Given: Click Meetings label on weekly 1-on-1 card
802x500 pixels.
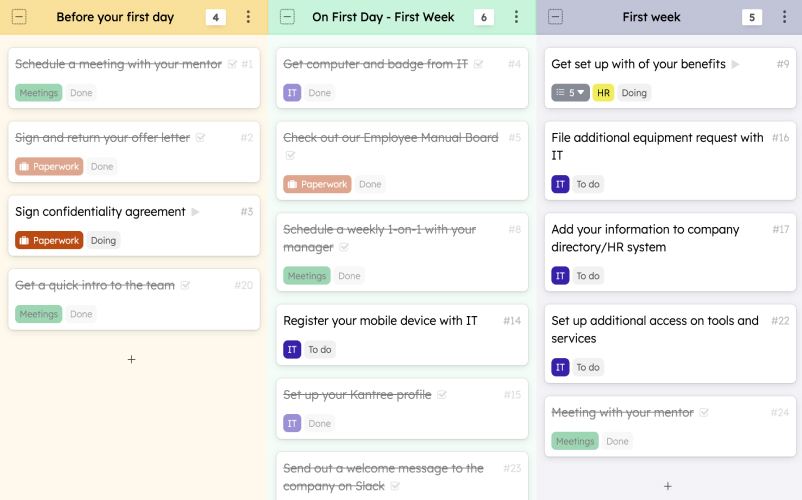Looking at the screenshot, I should point(306,276).
